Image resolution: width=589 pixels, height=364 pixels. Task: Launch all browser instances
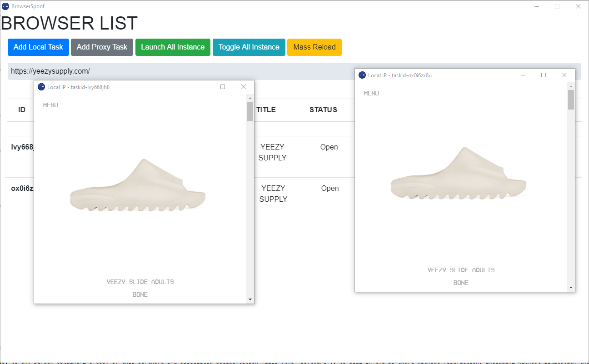[173, 47]
